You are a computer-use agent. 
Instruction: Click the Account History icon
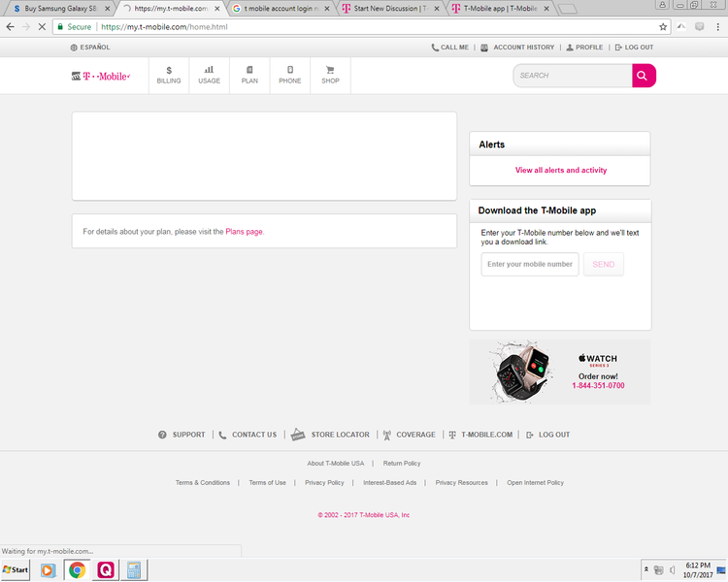(484, 48)
